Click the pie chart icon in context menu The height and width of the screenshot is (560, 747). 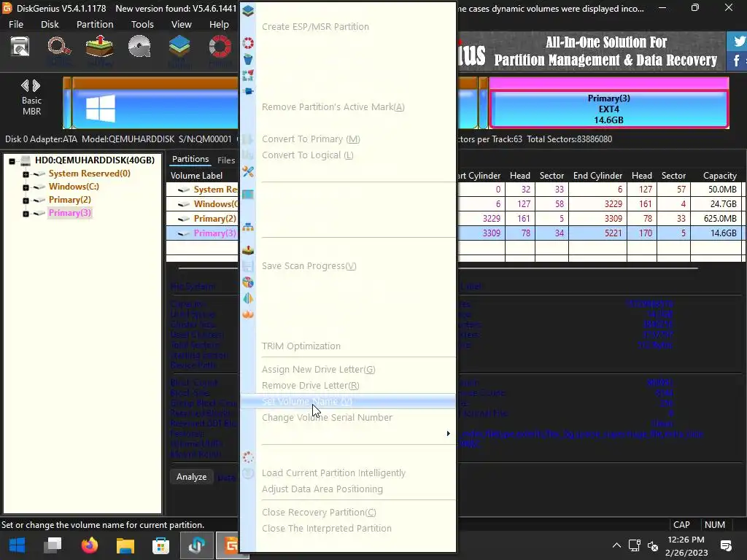coord(248,282)
